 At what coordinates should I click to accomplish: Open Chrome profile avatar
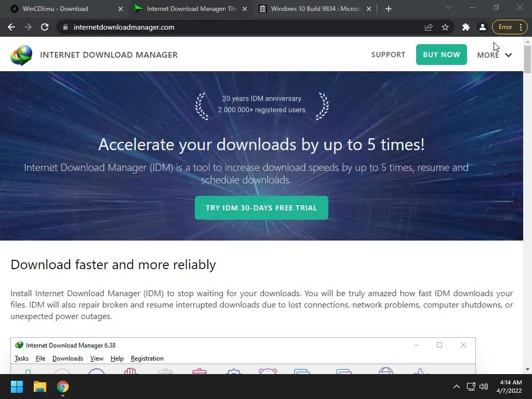click(483, 27)
